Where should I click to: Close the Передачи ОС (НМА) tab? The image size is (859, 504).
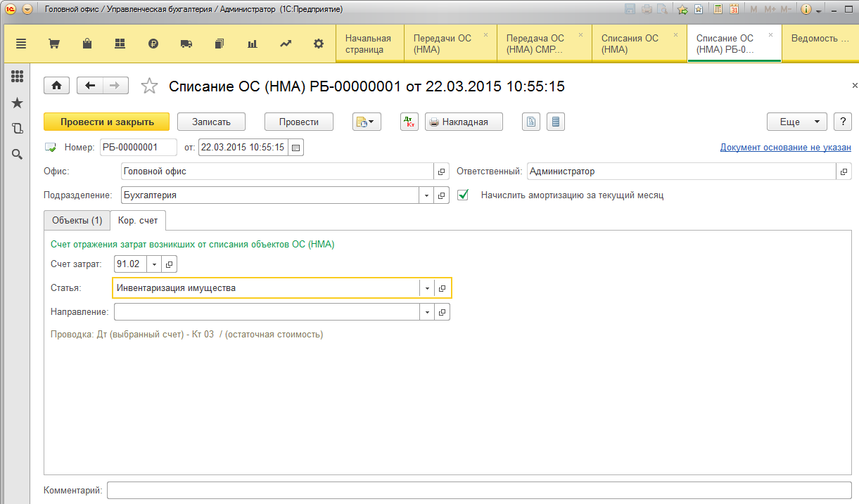coord(485,34)
